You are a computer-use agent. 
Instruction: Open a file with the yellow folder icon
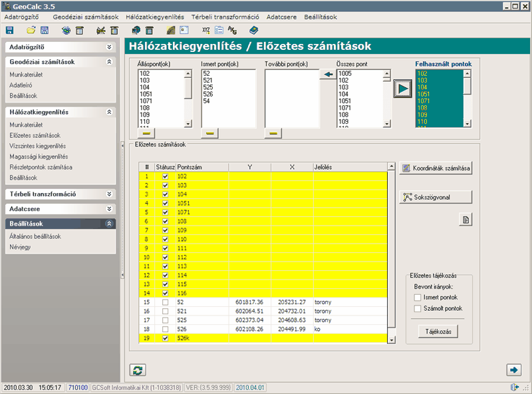(x=31, y=30)
